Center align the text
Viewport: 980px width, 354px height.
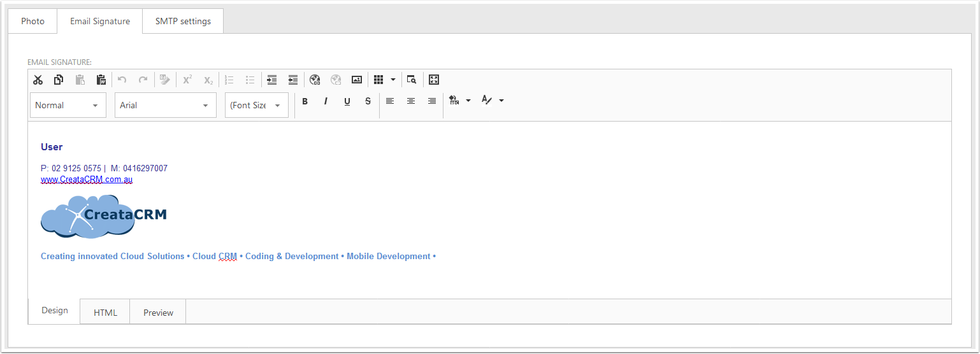[x=411, y=101]
